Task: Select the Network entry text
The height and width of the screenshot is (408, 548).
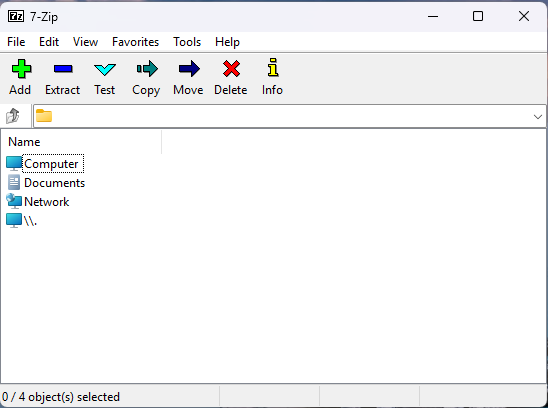Action: point(46,202)
